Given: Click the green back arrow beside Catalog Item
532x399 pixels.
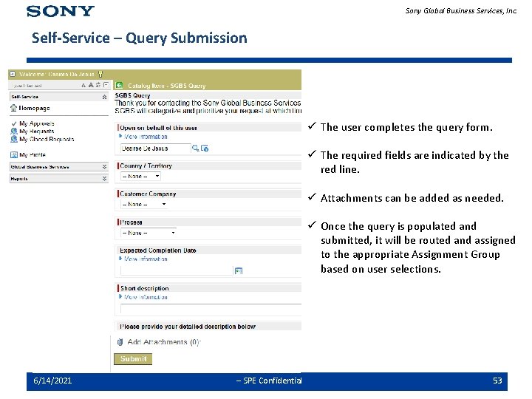Looking at the screenshot, I should pyautogui.click(x=119, y=85).
